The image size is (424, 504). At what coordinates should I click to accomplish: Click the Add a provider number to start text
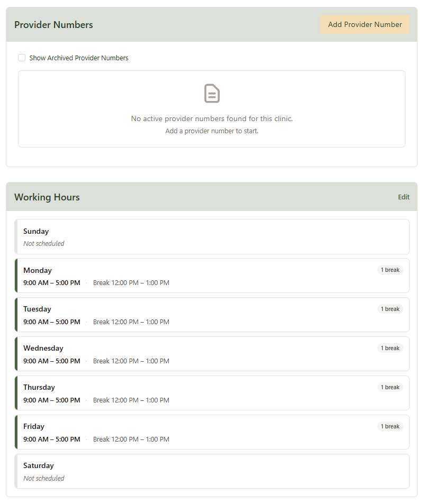212,131
